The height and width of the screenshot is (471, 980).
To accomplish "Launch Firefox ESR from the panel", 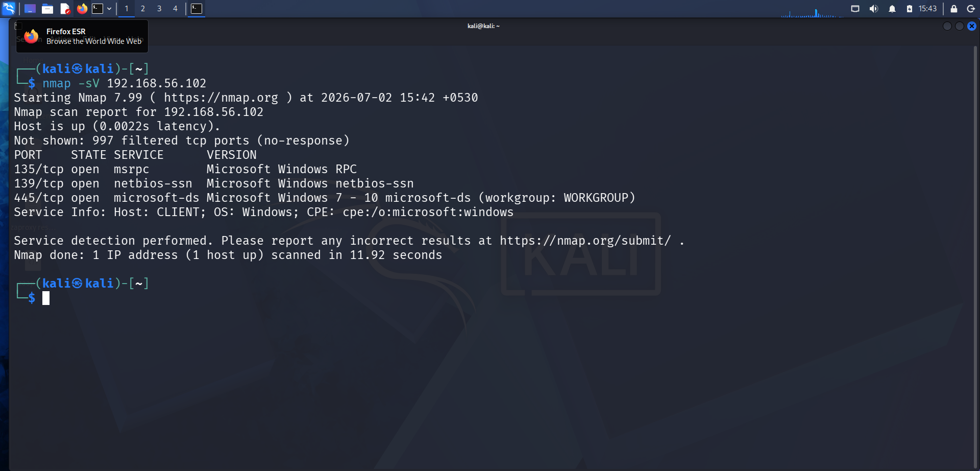I will tap(82, 9).
